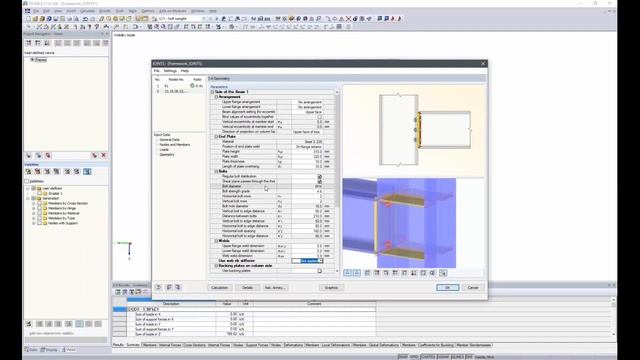Select Geometry in Input Data tree
This screenshot has width=640, height=360.
[167, 154]
